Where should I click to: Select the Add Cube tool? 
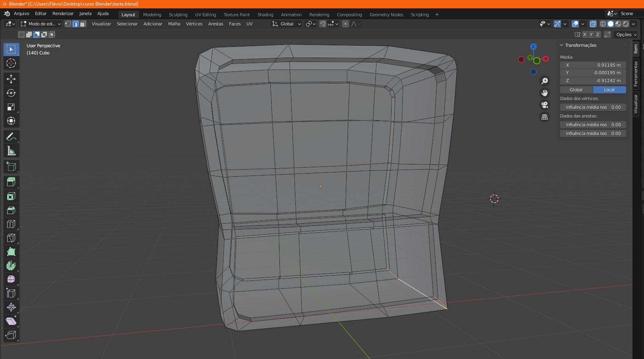pyautogui.click(x=11, y=167)
